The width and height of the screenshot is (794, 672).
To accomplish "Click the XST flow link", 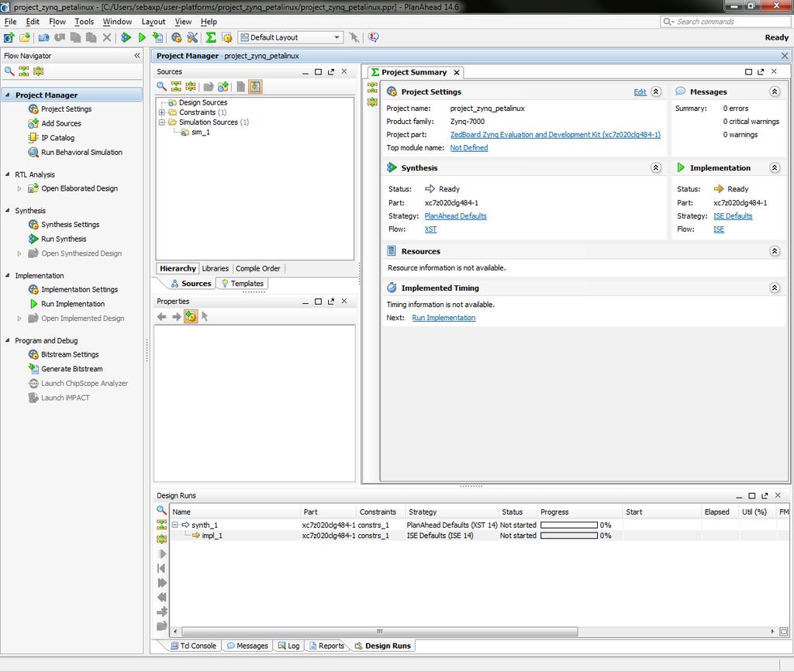I will [x=430, y=229].
